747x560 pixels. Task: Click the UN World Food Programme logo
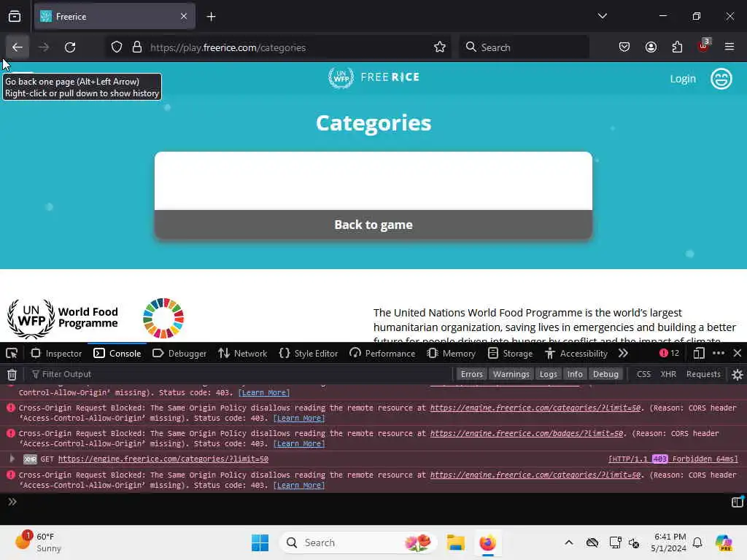pos(63,318)
